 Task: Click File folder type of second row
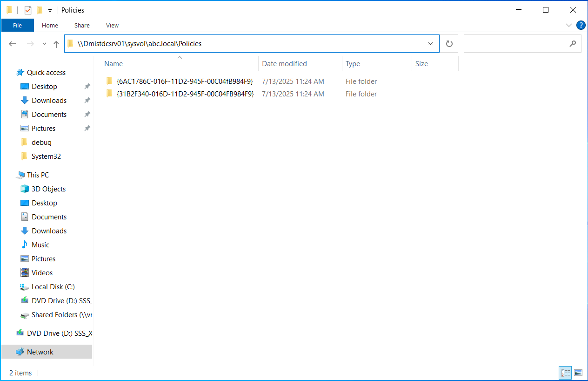click(361, 94)
